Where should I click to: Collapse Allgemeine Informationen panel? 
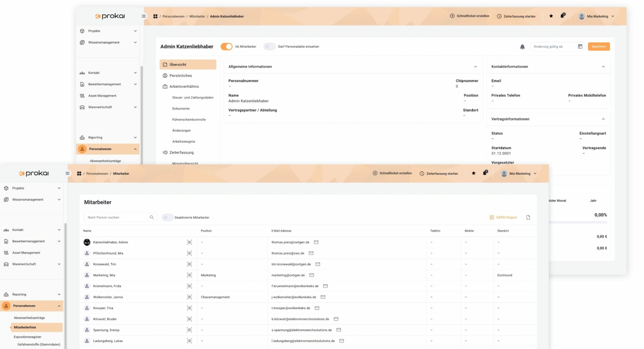click(475, 67)
